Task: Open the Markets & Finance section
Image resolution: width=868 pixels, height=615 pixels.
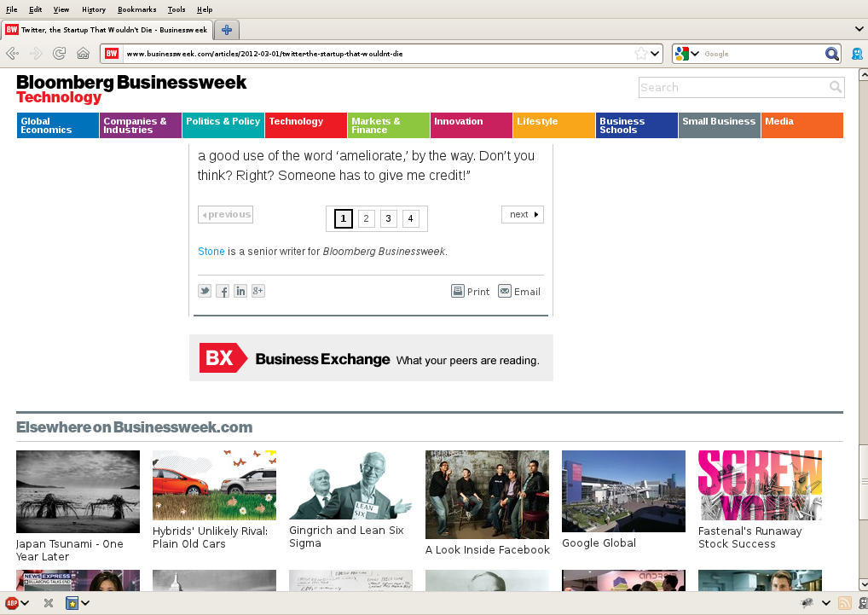Action: click(x=389, y=125)
